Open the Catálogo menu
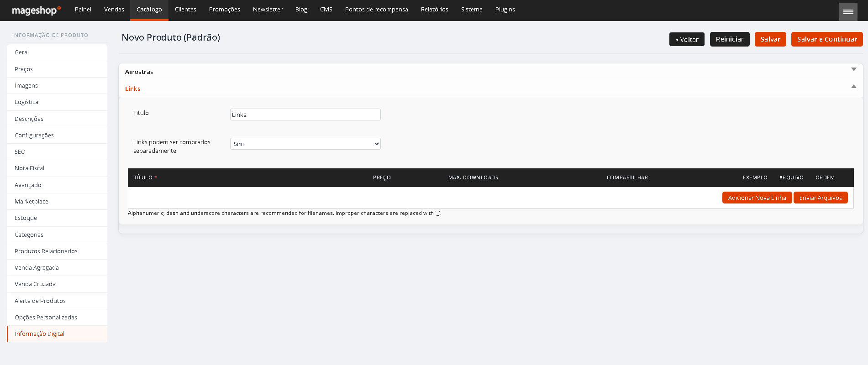The height and width of the screenshot is (365, 868). point(149,10)
